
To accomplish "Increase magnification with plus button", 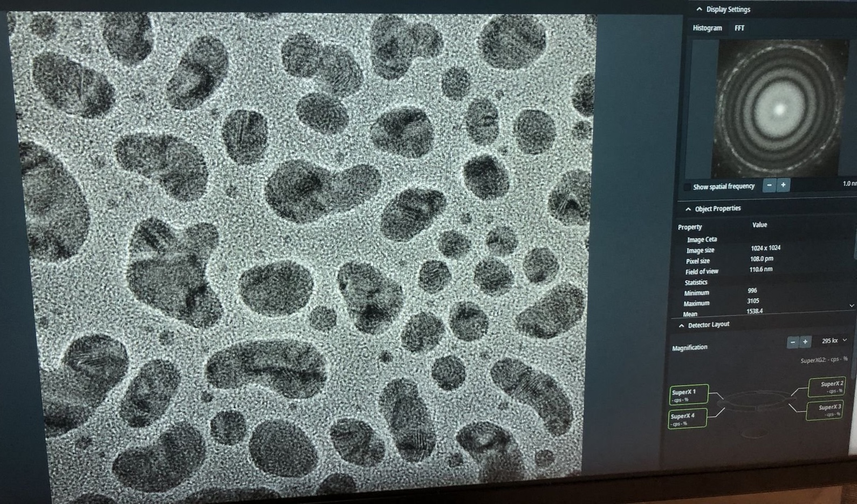I will (805, 342).
